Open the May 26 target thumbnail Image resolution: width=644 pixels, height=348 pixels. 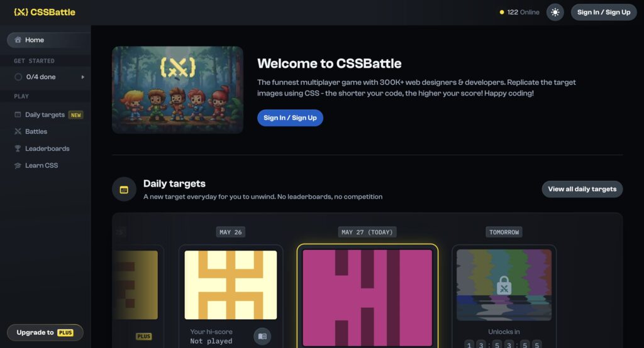pos(231,285)
